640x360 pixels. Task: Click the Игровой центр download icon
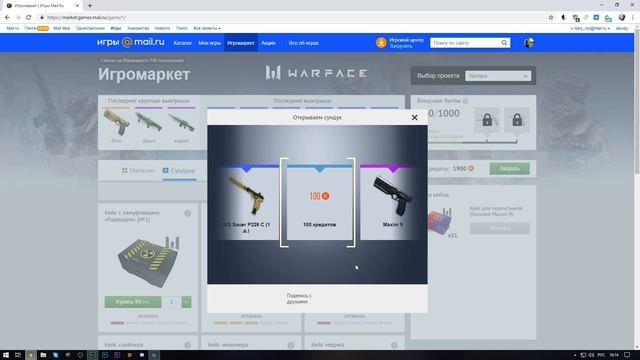[x=381, y=43]
